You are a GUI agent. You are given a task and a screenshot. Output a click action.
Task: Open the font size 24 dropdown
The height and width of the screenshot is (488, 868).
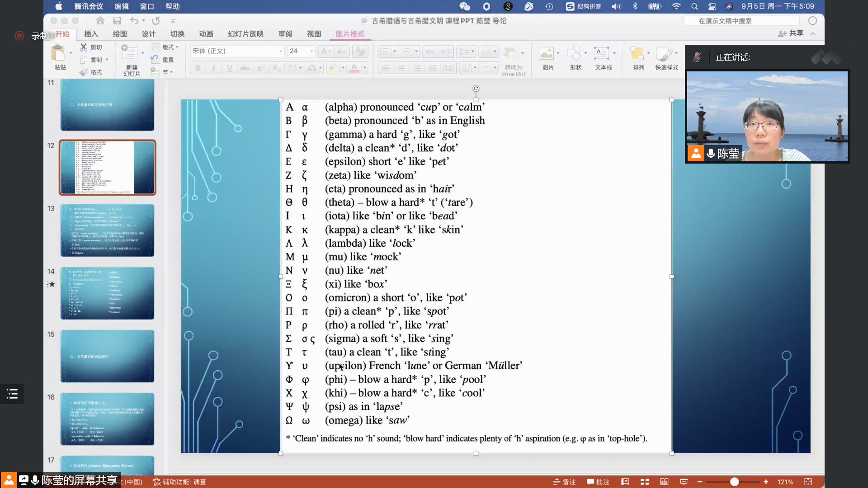(x=311, y=51)
